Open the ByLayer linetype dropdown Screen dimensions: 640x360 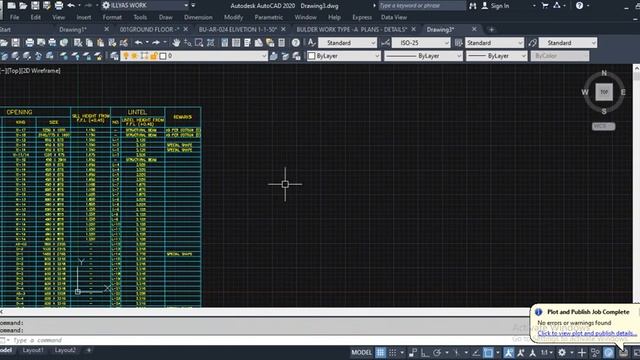click(424, 56)
